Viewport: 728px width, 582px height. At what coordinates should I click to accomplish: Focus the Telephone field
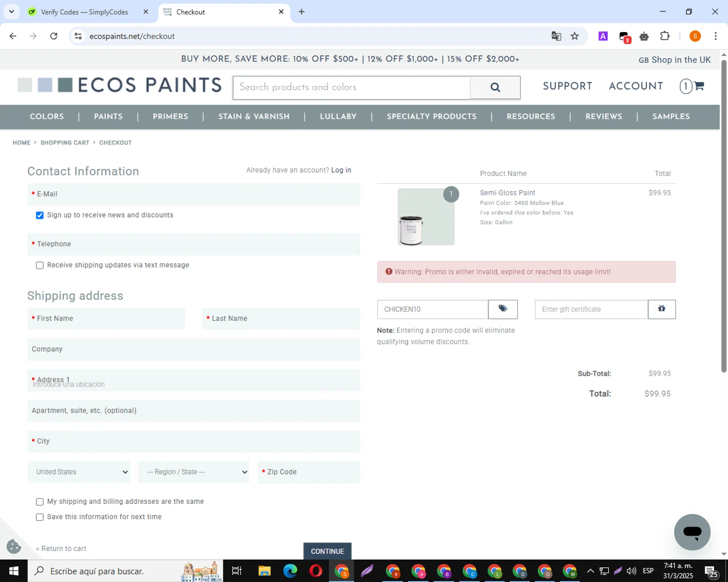pyautogui.click(x=194, y=244)
